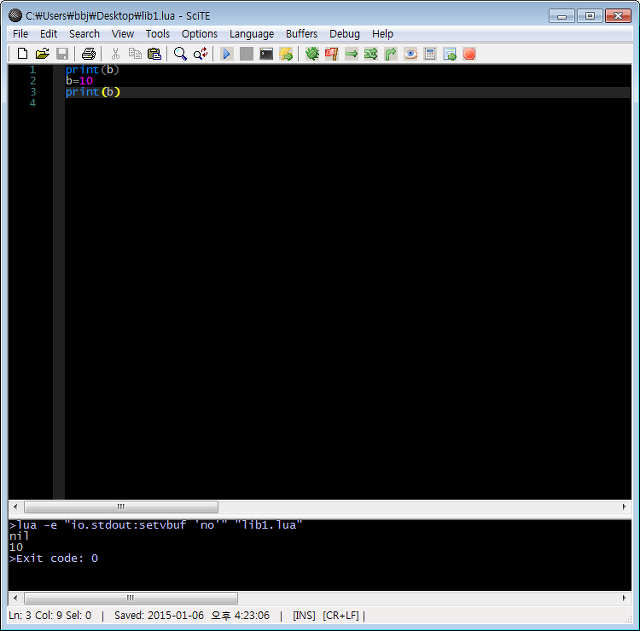The height and width of the screenshot is (631, 640).
Task: Open a file using the folder icon
Action: [x=42, y=54]
